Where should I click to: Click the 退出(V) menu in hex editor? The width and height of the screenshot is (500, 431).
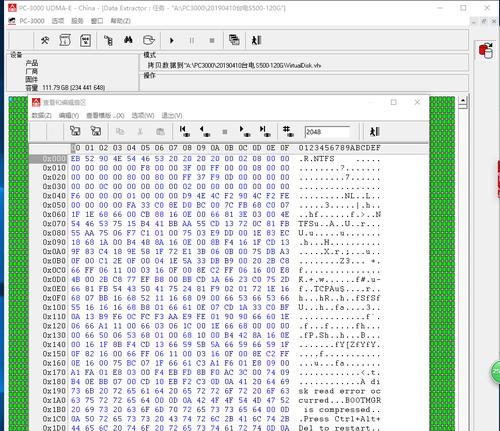[x=172, y=115]
